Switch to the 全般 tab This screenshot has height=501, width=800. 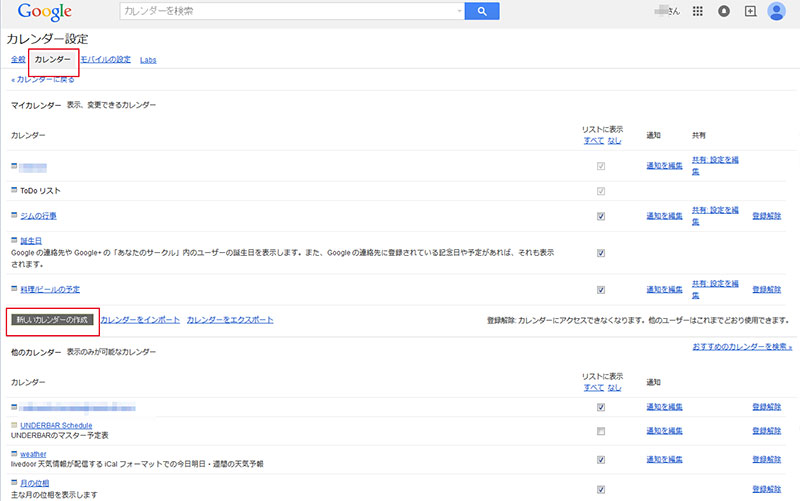(18, 60)
